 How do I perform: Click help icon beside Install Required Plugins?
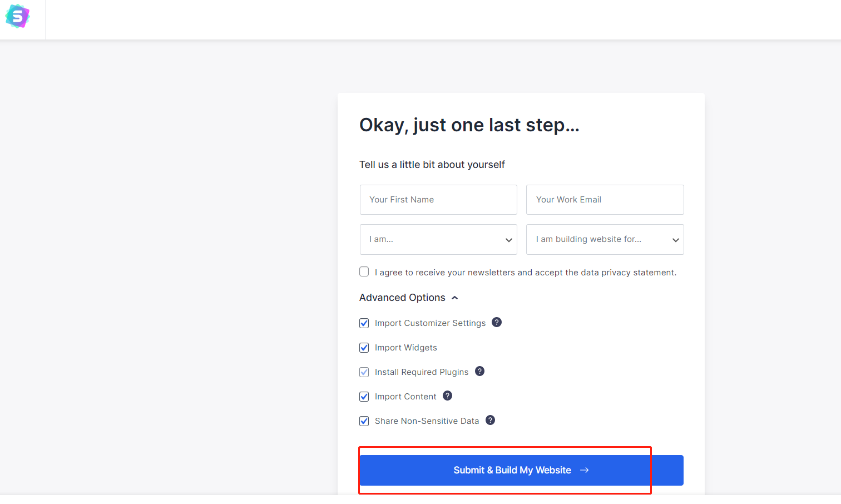tap(479, 371)
